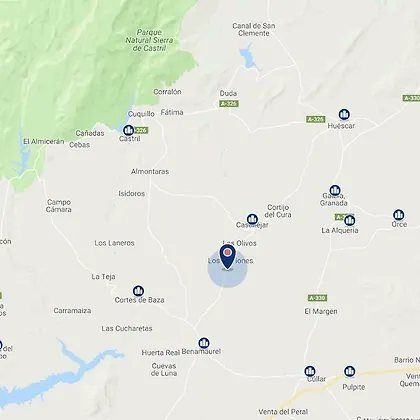Screen dimensions: 420x420
Task: Click the El Margen place label
Action: (321, 311)
